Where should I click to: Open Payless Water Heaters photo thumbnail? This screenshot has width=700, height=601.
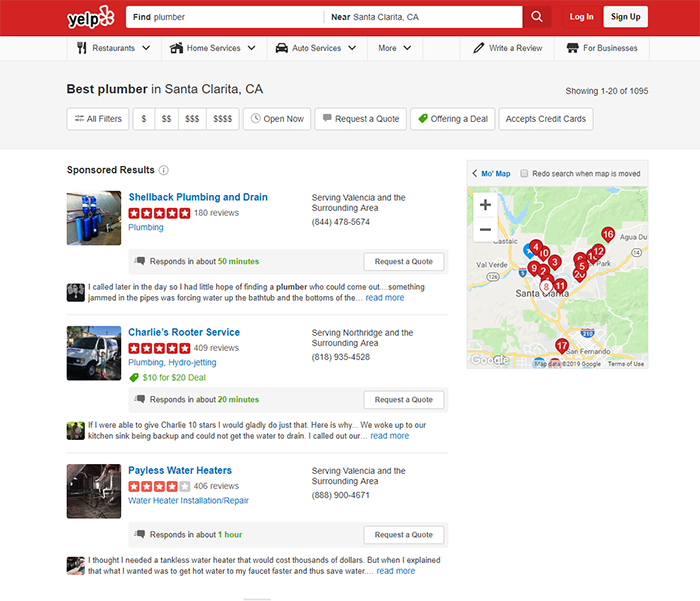pyautogui.click(x=94, y=491)
